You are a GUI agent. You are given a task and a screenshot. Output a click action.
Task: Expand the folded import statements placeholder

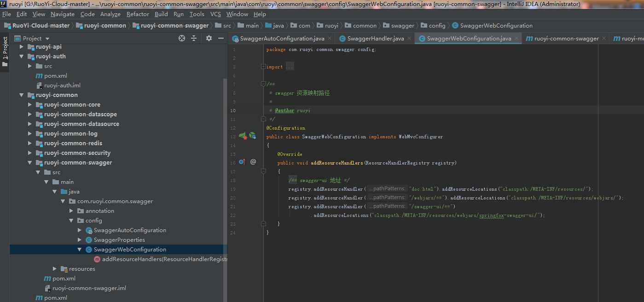click(290, 67)
